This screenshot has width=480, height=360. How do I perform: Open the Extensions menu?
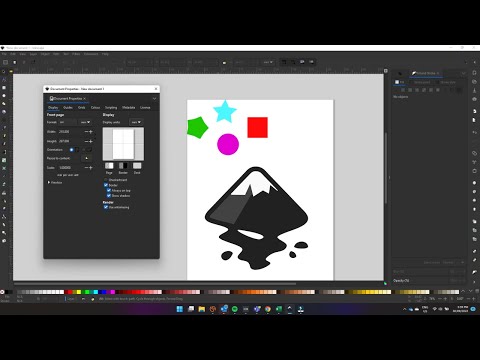pyautogui.click(x=91, y=54)
